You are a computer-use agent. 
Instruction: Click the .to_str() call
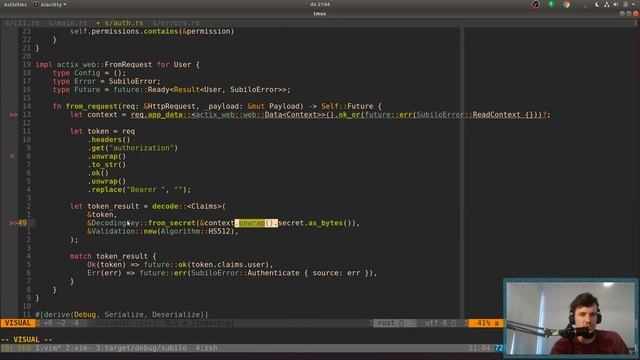(107, 164)
